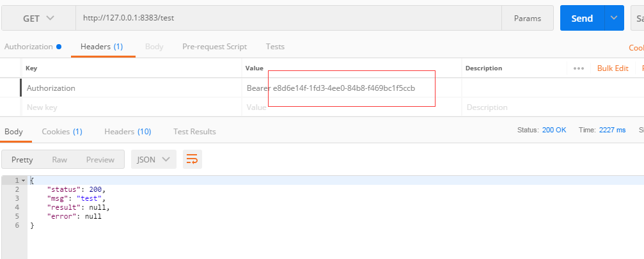This screenshot has height=259, width=644.
Task: Click the Params button
Action: (528, 19)
